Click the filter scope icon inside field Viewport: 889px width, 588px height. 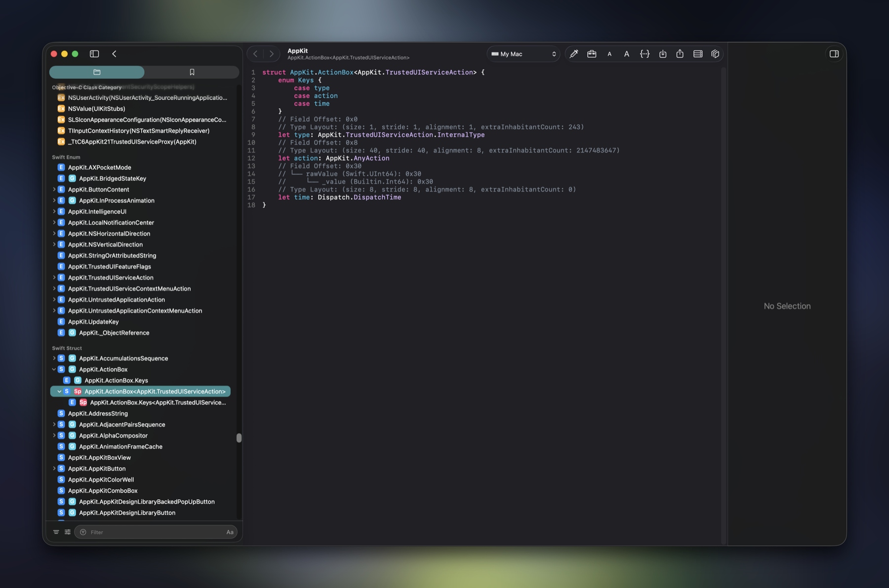tap(83, 532)
